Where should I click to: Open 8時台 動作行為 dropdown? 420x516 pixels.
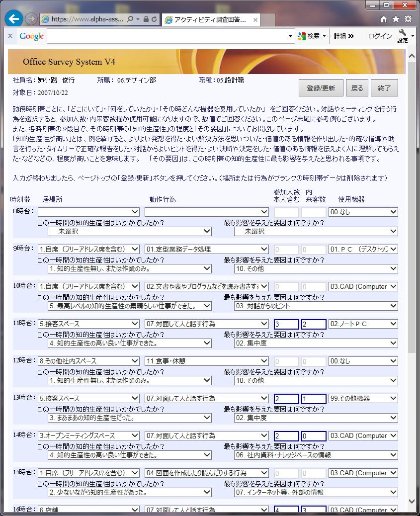coord(207,212)
